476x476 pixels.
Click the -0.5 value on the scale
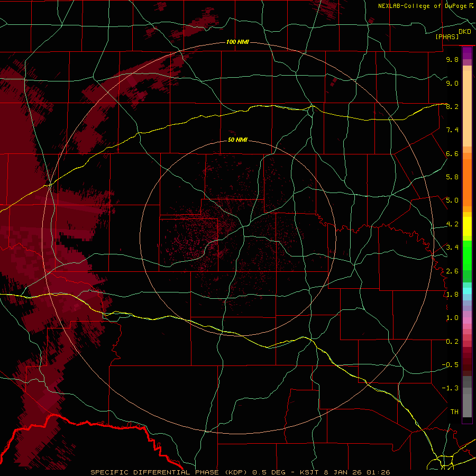click(450, 364)
